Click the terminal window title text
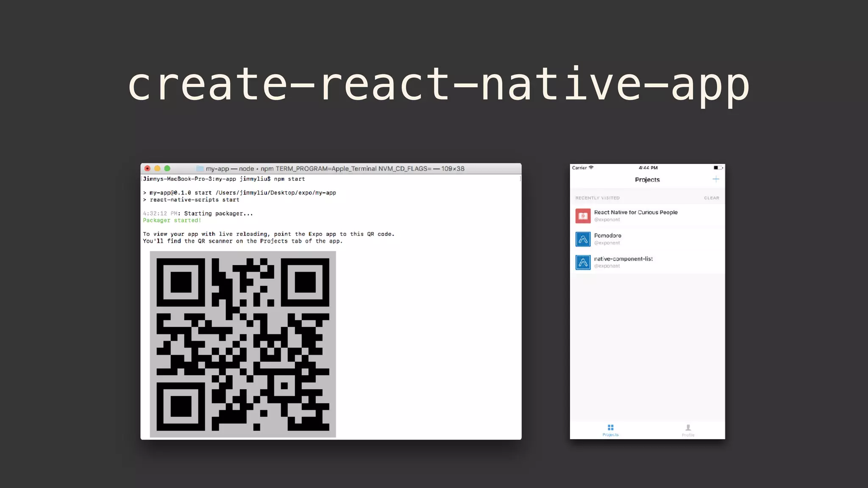 click(x=335, y=169)
